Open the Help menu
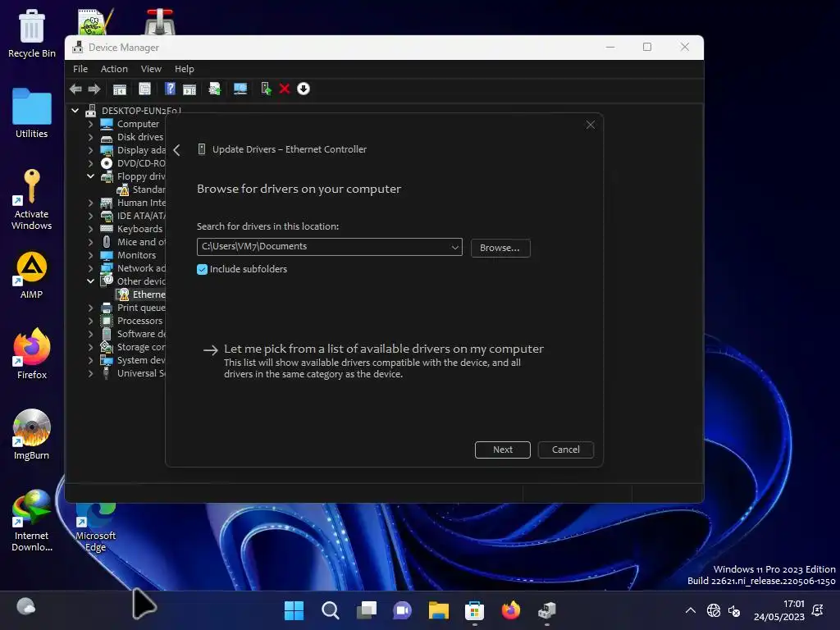The width and height of the screenshot is (840, 630). point(185,69)
